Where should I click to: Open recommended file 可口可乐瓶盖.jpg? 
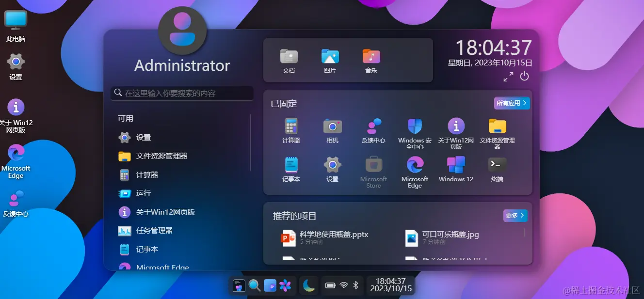442,237
